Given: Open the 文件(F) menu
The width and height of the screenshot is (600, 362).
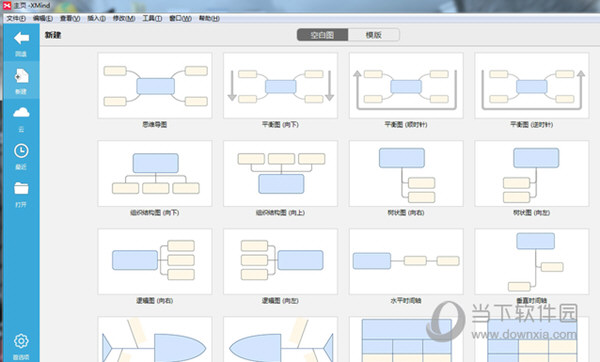Looking at the screenshot, I should tap(16, 18).
